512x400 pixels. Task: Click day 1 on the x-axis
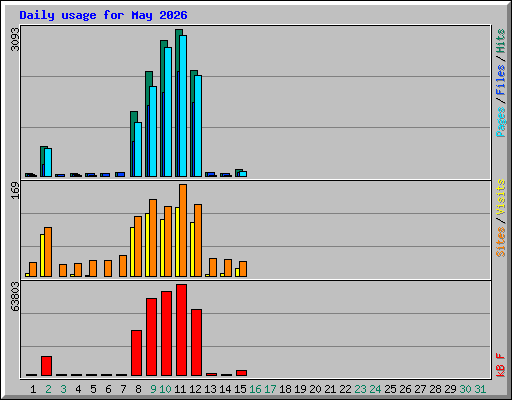coord(33,389)
